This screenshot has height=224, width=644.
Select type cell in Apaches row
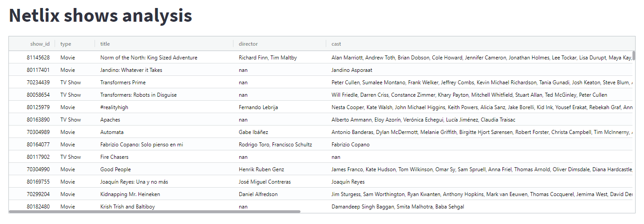[x=75, y=120]
